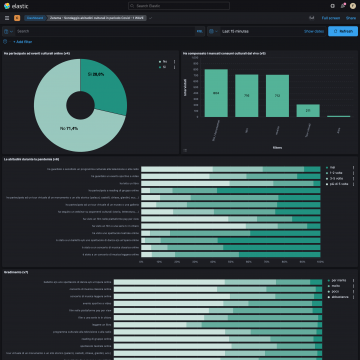Click the 'poco' legend label

pos(335,291)
